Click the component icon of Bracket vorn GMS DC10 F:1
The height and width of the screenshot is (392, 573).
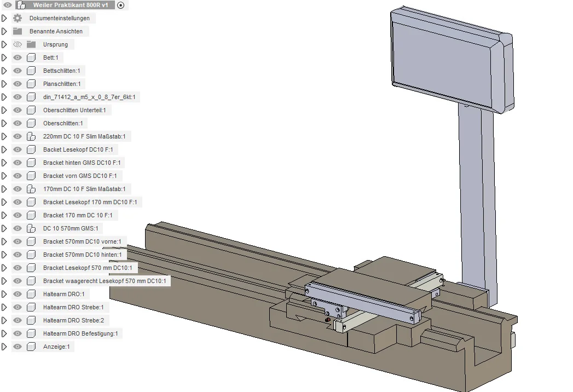31,176
